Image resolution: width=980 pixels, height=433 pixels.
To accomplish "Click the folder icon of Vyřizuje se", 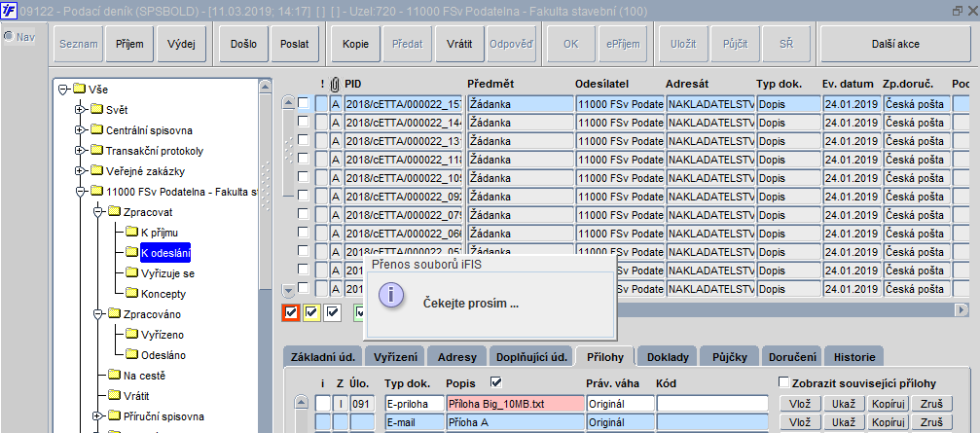I will 131,273.
